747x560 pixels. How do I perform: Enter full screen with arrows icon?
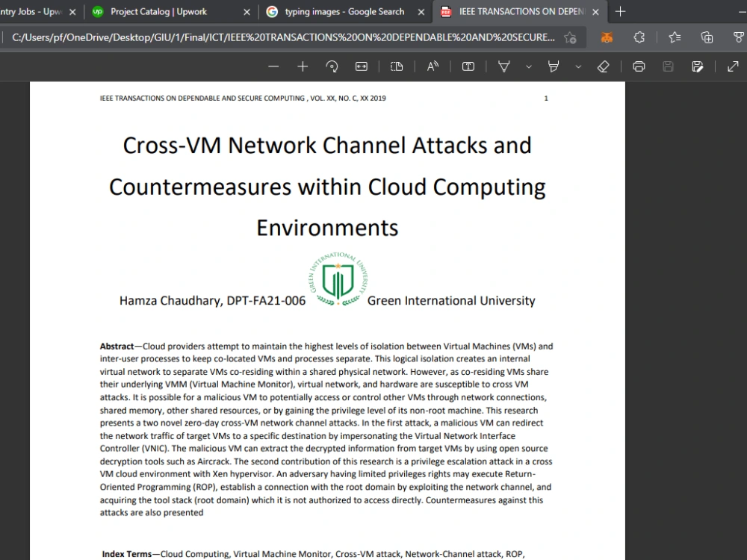734,66
